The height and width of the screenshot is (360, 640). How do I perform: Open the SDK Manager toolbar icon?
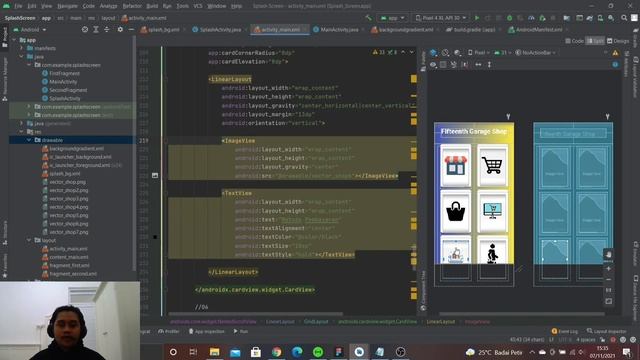click(611, 18)
